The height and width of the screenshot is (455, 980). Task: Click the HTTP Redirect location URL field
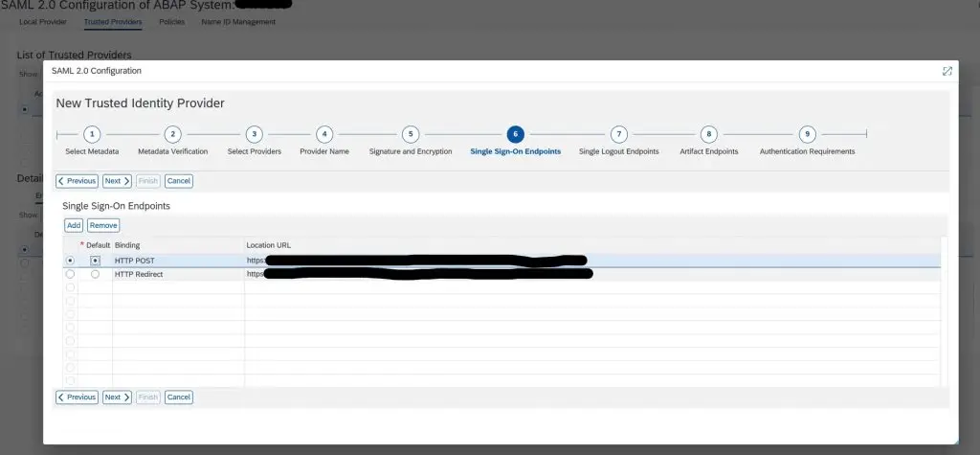click(x=591, y=274)
